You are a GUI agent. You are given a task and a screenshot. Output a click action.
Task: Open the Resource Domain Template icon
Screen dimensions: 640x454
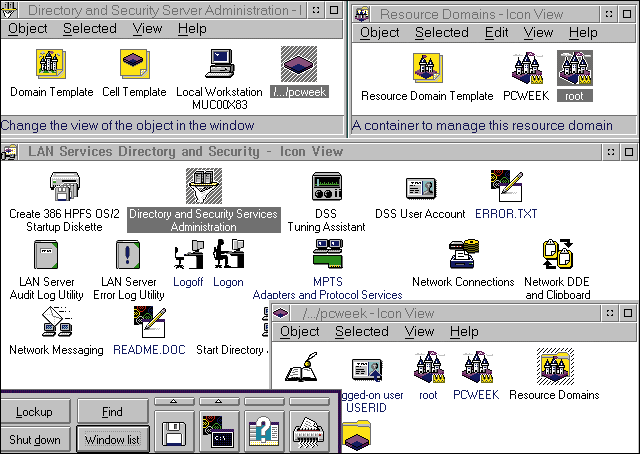[427, 68]
